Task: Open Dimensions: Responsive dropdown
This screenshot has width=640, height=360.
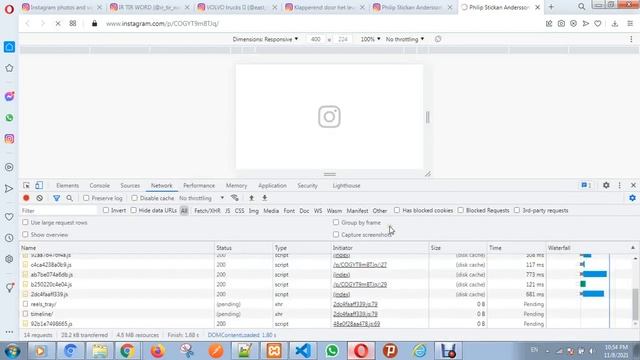Action: (265, 39)
